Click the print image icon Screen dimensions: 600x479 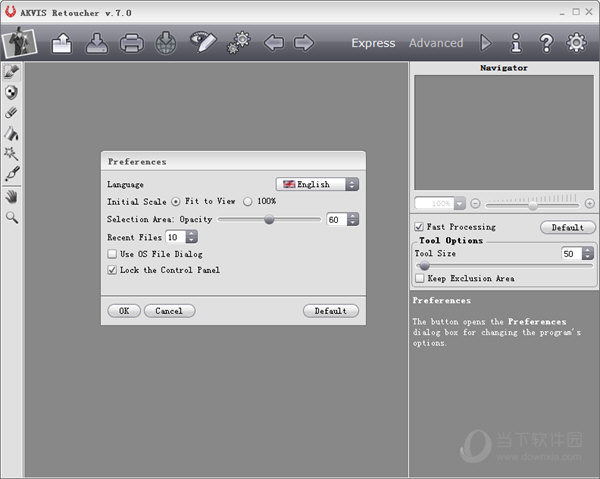coord(132,43)
